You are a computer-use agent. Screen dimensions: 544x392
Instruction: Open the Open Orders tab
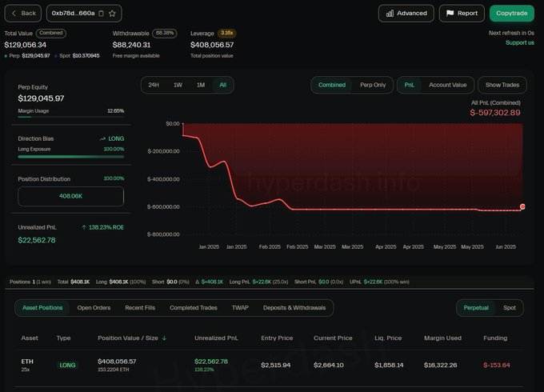(x=94, y=308)
